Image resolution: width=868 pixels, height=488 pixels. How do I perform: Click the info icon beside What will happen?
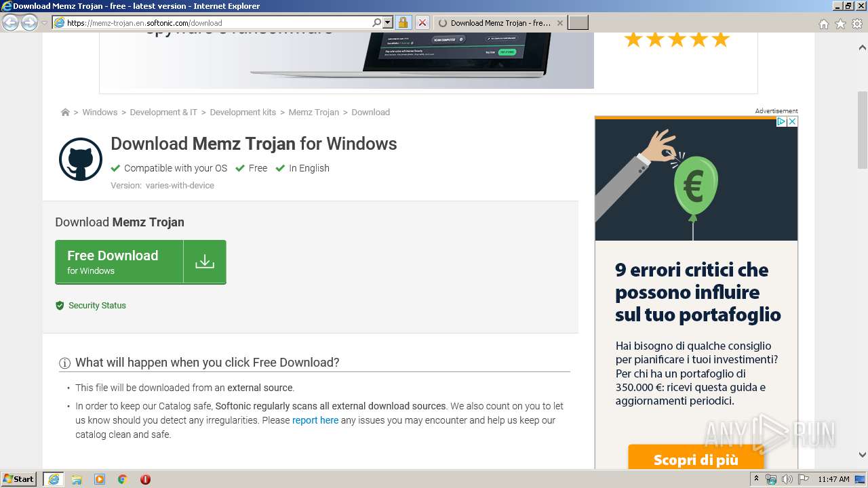click(65, 363)
